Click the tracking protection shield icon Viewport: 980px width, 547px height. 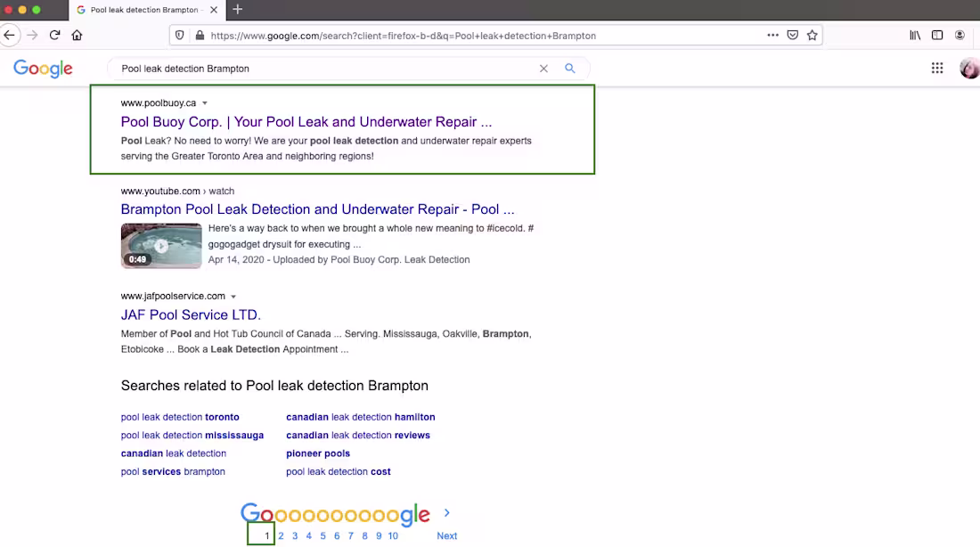point(178,35)
